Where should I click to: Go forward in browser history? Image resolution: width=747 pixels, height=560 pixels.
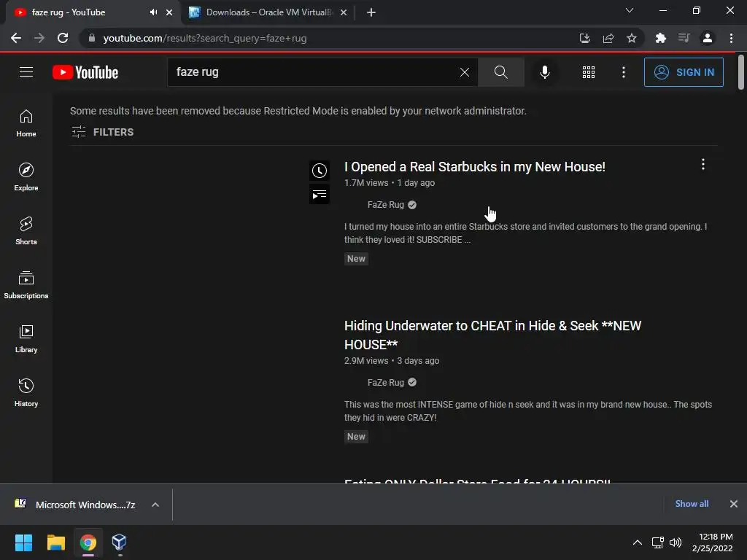(x=39, y=38)
